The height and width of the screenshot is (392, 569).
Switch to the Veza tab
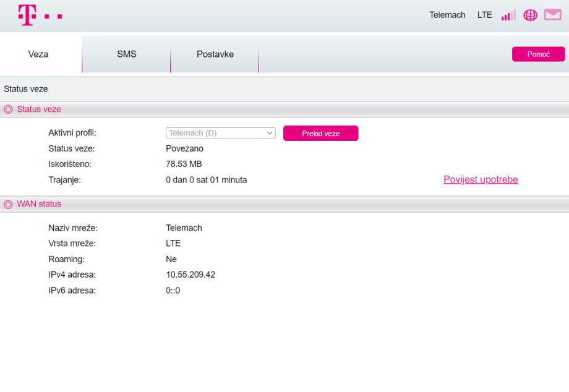(38, 54)
